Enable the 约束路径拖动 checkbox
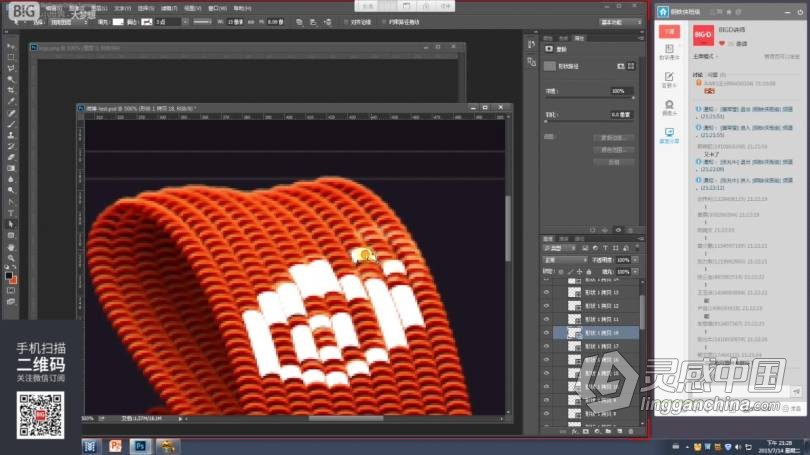The height and width of the screenshot is (455, 810). [x=384, y=22]
